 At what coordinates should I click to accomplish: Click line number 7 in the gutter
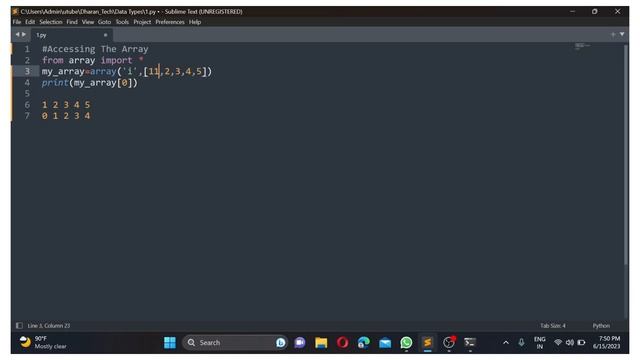pyautogui.click(x=27, y=116)
